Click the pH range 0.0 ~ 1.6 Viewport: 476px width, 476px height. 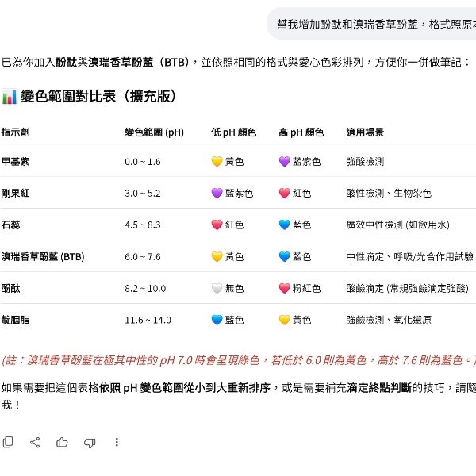pyautogui.click(x=143, y=162)
